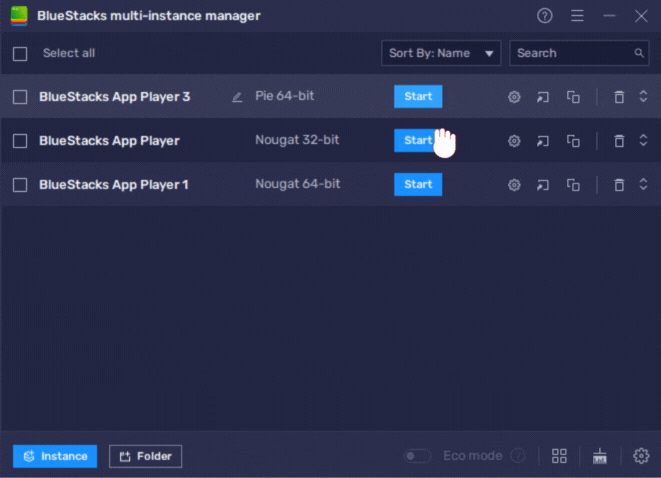
Task: Click the Pie 64-bit label
Action: click(x=285, y=96)
